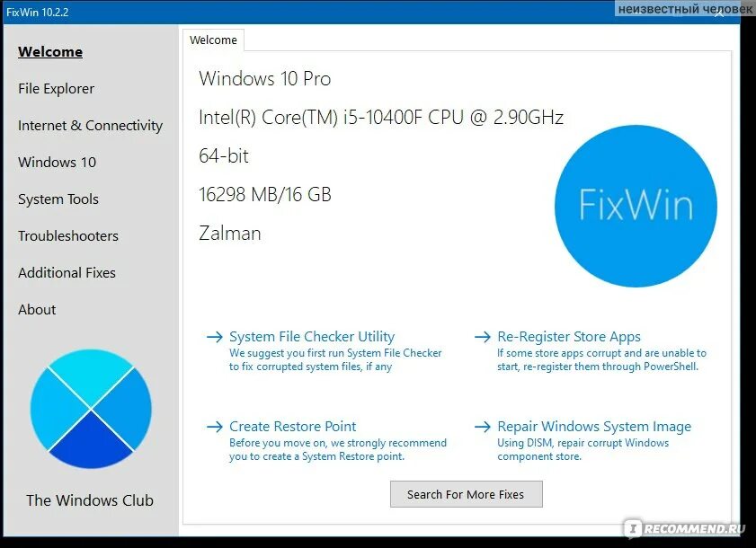
Task: Click the Re-Register Store Apps description text
Action: (601, 359)
